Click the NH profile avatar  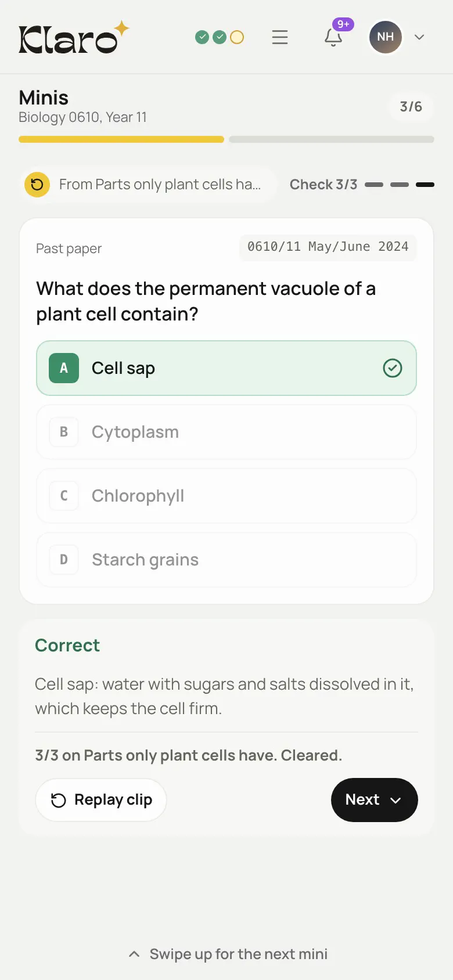pyautogui.click(x=386, y=37)
